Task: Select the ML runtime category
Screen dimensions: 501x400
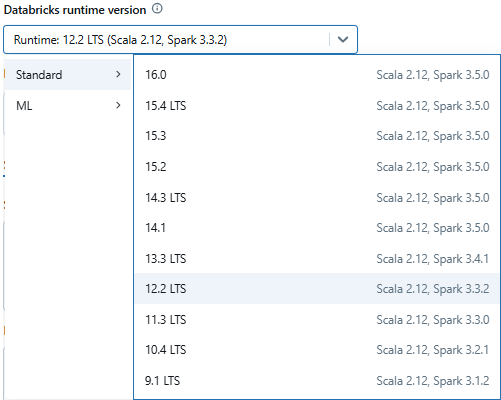Action: pyautogui.click(x=68, y=106)
